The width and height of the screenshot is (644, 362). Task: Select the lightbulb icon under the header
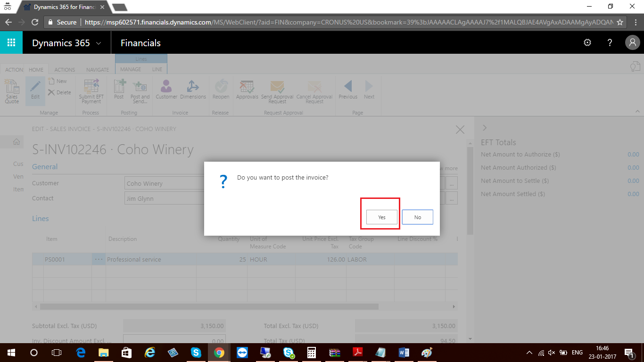point(635,67)
